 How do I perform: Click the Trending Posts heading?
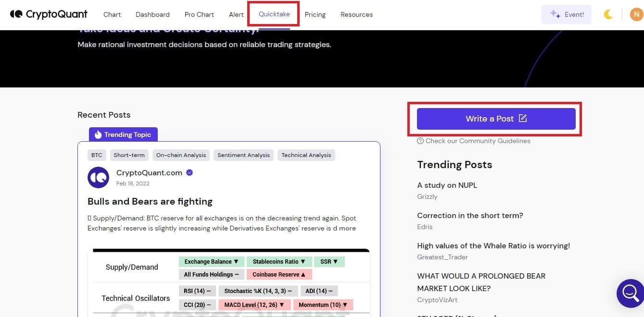[x=455, y=165]
